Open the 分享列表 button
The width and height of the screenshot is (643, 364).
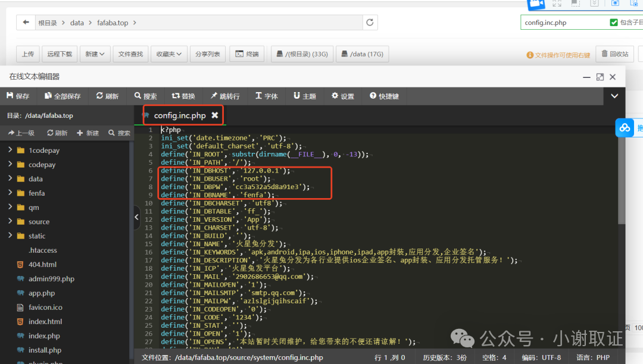click(208, 54)
